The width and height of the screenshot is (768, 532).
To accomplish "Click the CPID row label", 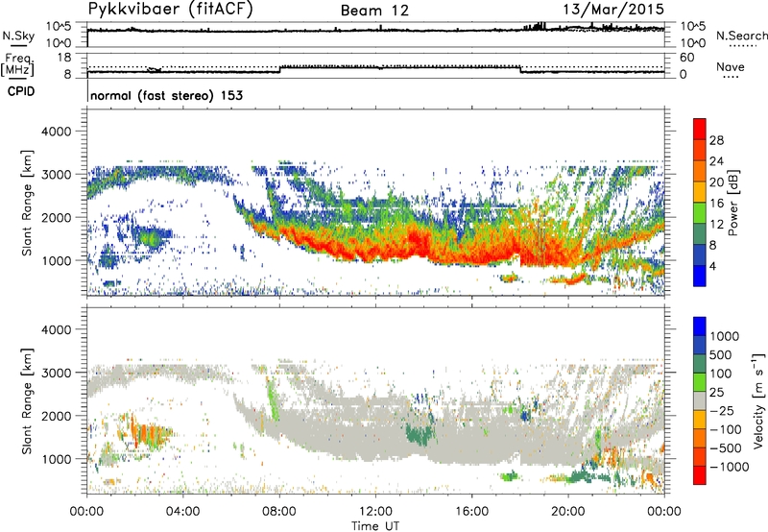I will (21, 91).
